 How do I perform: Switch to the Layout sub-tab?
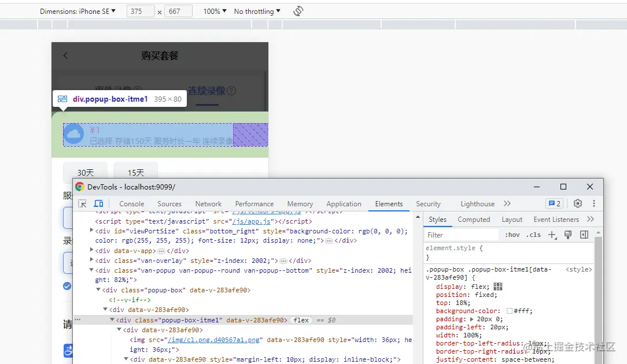tap(512, 220)
